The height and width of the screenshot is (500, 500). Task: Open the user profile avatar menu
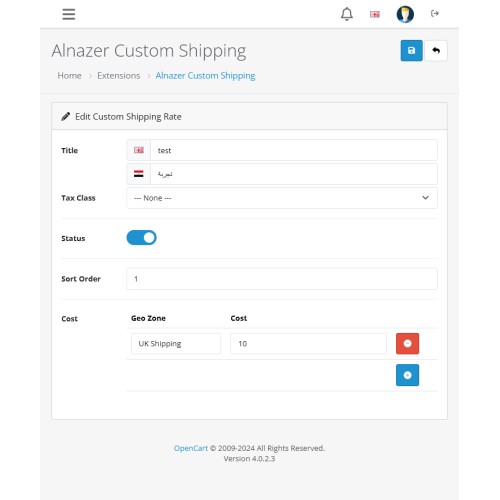(x=405, y=14)
